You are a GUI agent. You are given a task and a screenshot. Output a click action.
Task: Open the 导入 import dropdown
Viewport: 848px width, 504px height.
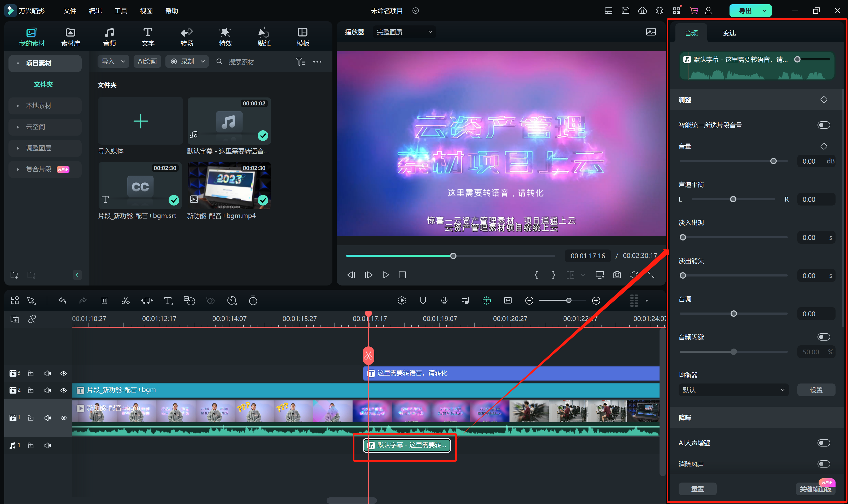pos(113,61)
